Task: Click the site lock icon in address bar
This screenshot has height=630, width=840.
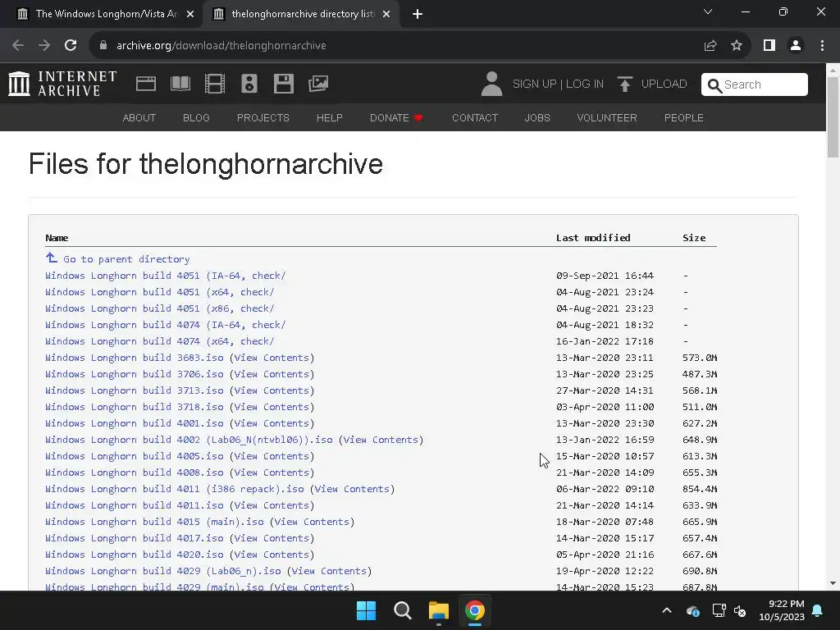Action: click(x=103, y=46)
